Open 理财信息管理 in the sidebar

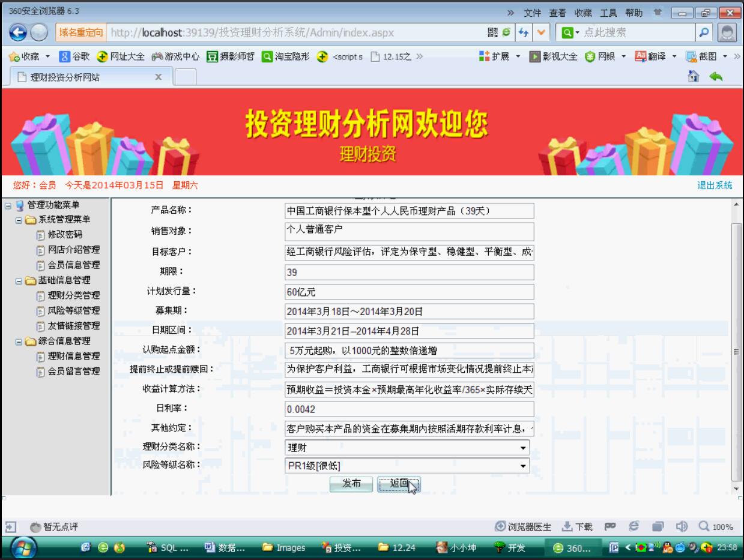[x=74, y=357]
